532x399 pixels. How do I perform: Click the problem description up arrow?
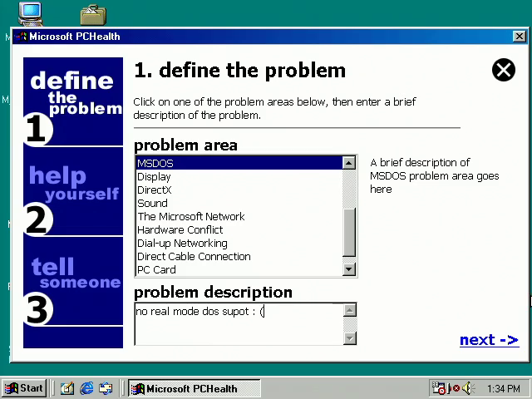point(350,310)
